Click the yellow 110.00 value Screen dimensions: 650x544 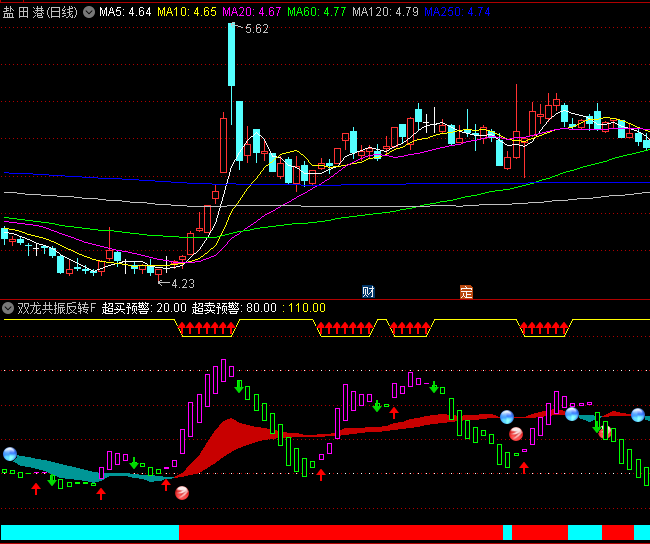[x=307, y=308]
